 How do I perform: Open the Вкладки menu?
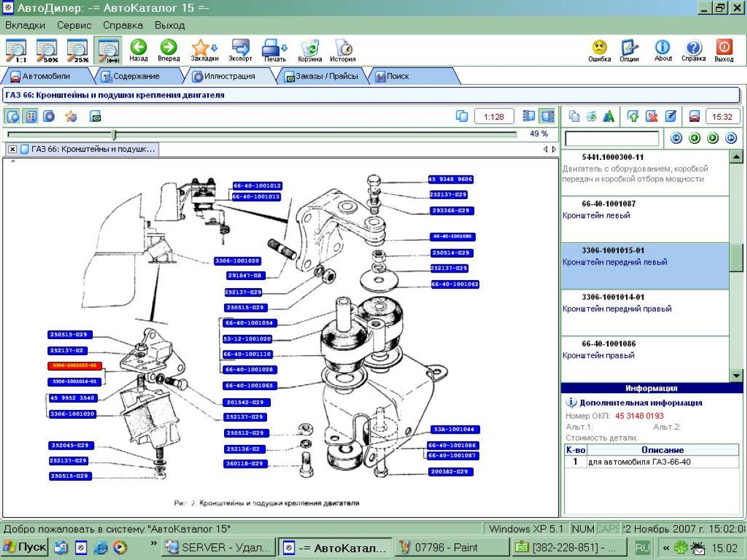click(x=25, y=26)
